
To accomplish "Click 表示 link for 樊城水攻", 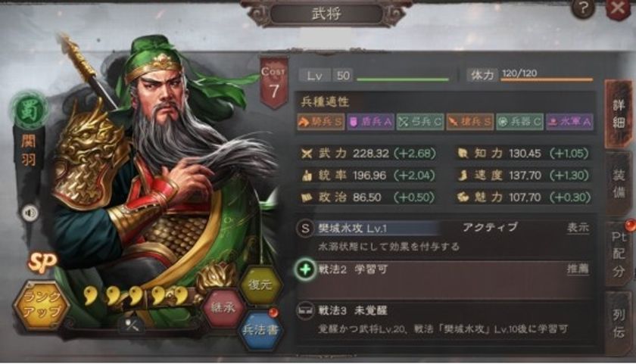I will click(x=578, y=228).
